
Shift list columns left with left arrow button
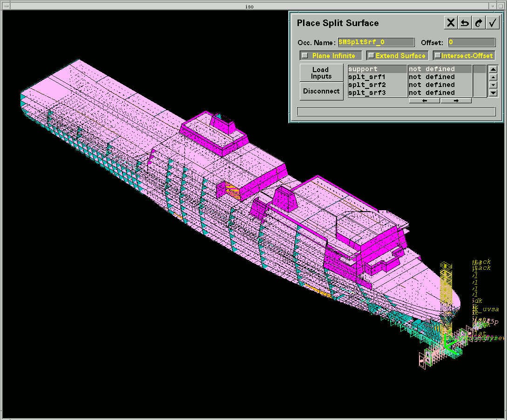[x=424, y=101]
